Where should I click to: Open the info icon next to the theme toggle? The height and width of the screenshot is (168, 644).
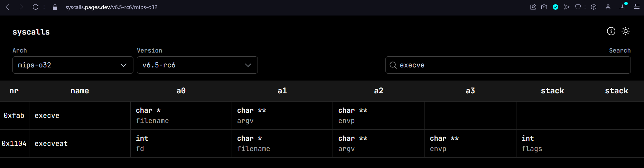tap(611, 31)
